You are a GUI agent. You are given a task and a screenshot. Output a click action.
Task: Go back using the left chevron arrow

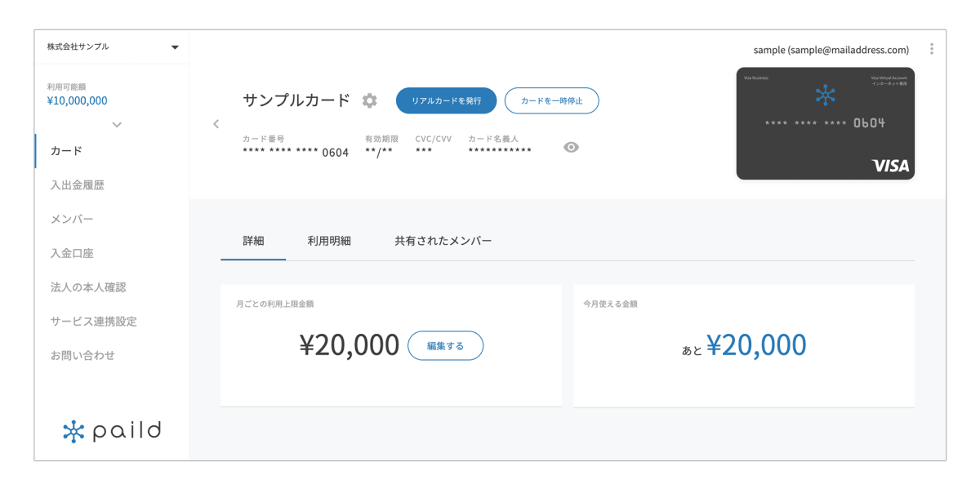coord(216,124)
